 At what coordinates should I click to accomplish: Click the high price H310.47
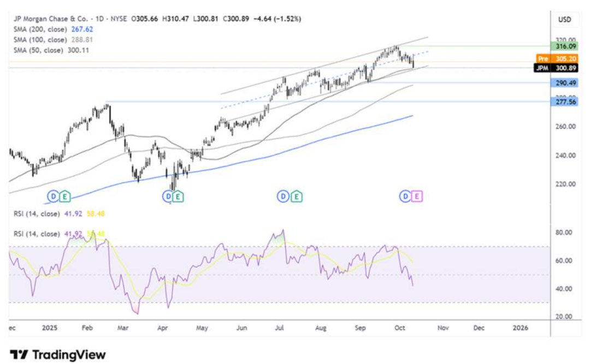(x=175, y=19)
